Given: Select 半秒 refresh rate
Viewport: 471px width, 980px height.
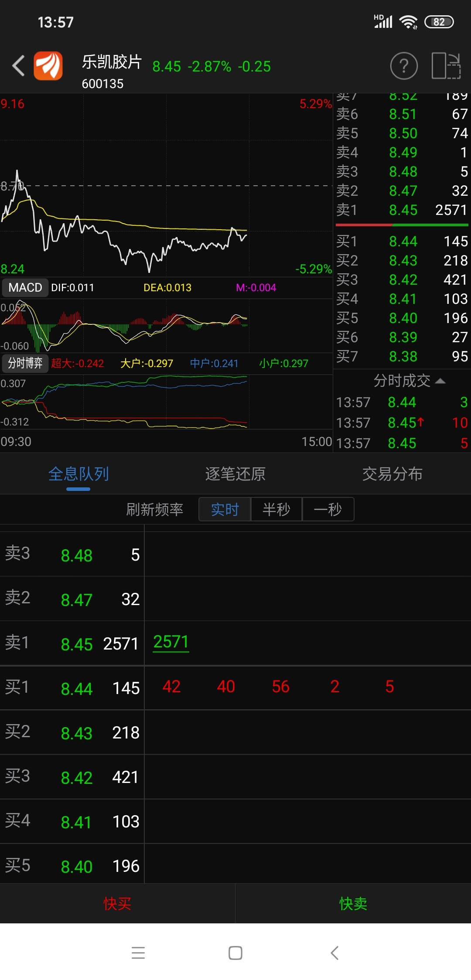Looking at the screenshot, I should pyautogui.click(x=276, y=509).
